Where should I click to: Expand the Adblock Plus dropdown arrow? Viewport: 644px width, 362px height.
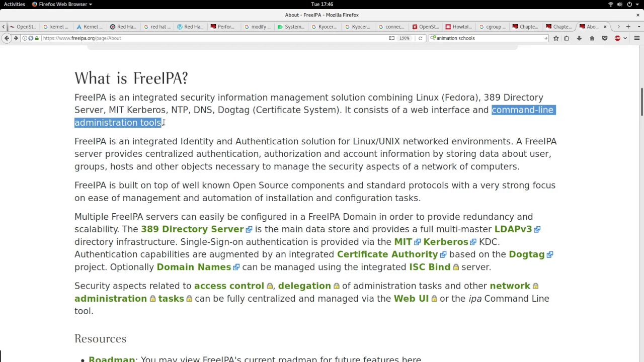tap(625, 38)
